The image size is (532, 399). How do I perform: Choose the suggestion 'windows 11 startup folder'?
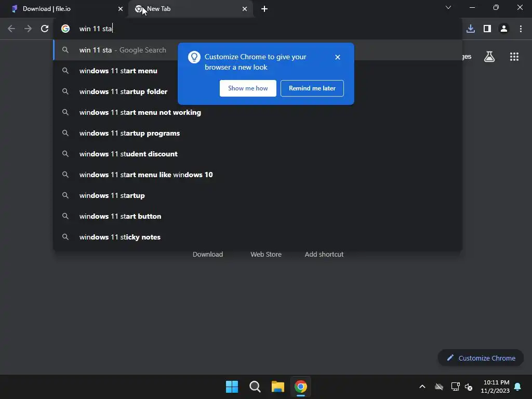point(258,91)
